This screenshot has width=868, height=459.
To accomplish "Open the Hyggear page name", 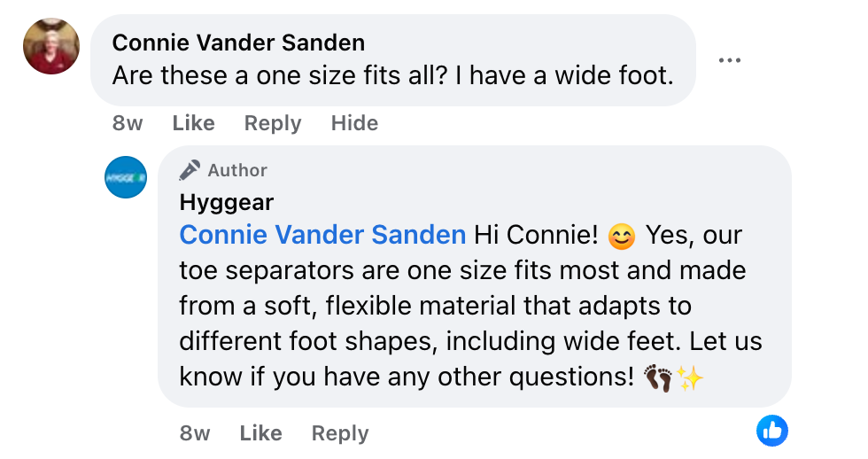I will 226,202.
